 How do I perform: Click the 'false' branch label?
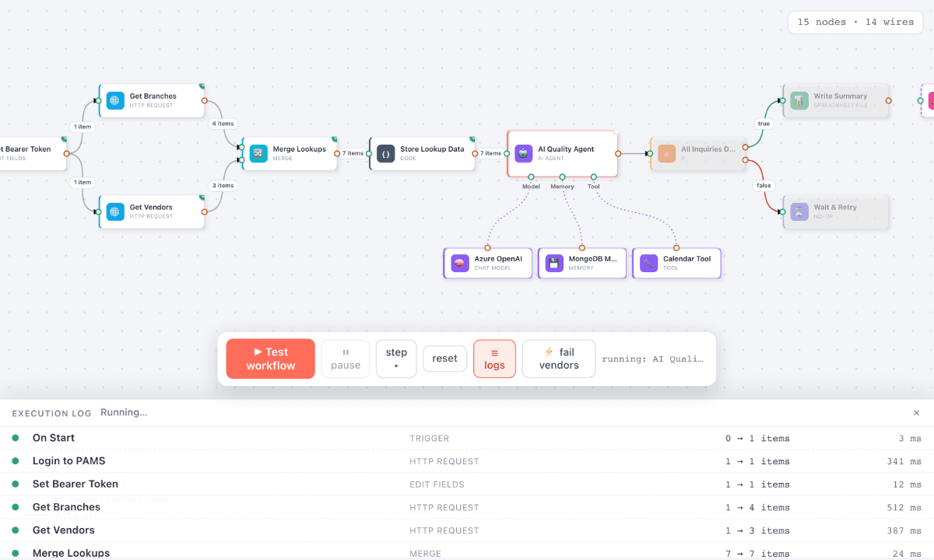764,185
